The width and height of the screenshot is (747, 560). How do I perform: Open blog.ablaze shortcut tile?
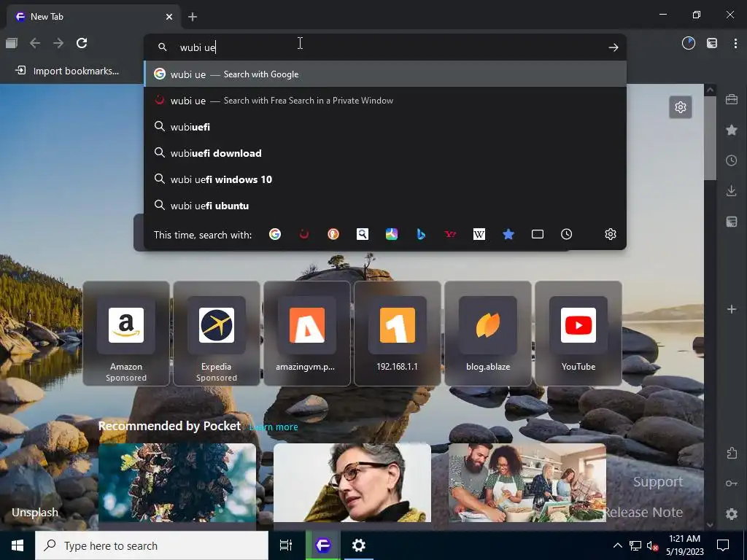[488, 333]
